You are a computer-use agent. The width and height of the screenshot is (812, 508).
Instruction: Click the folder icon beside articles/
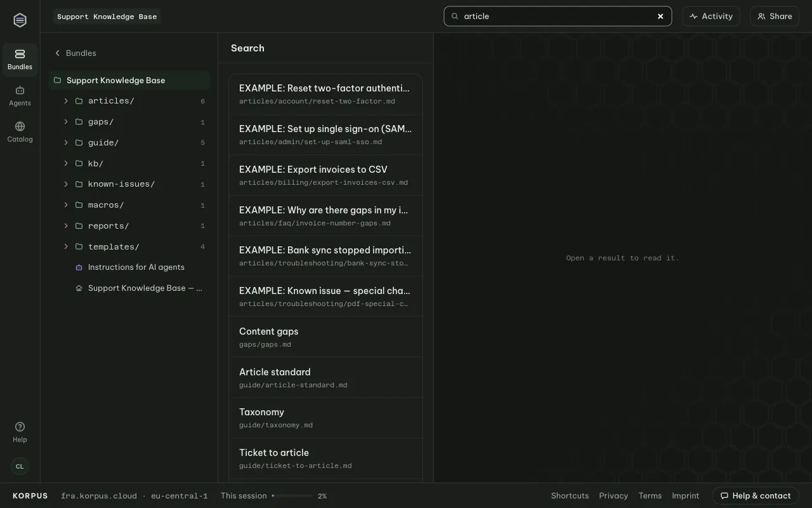79,101
